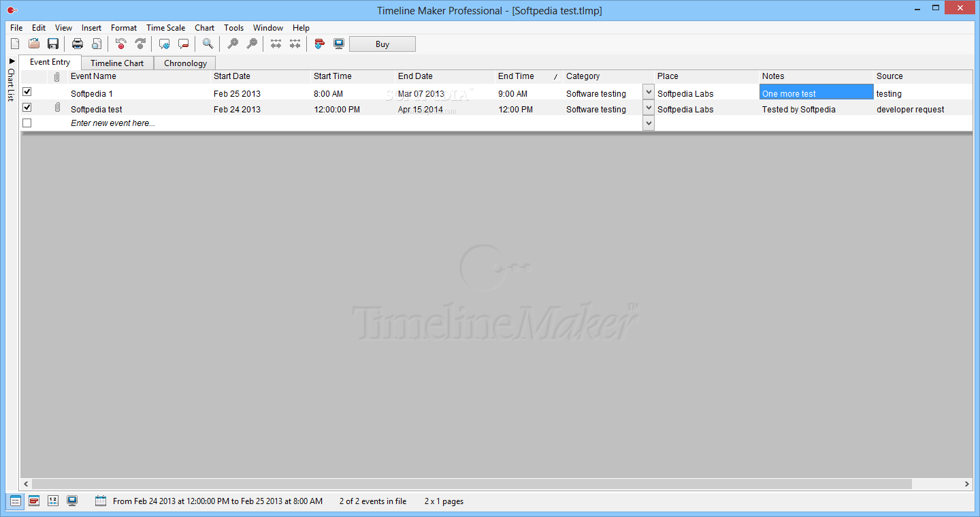Zoom in with the plus magnifier icon
980x517 pixels.
click(233, 44)
